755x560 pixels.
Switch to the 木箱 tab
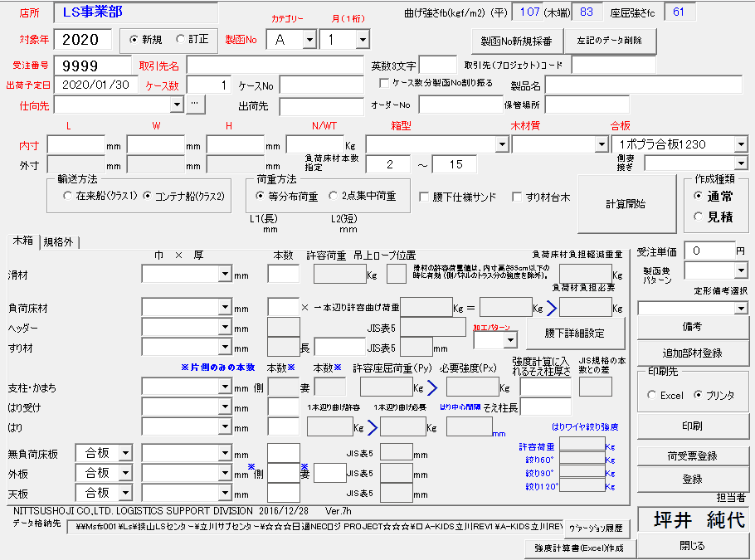click(x=22, y=241)
